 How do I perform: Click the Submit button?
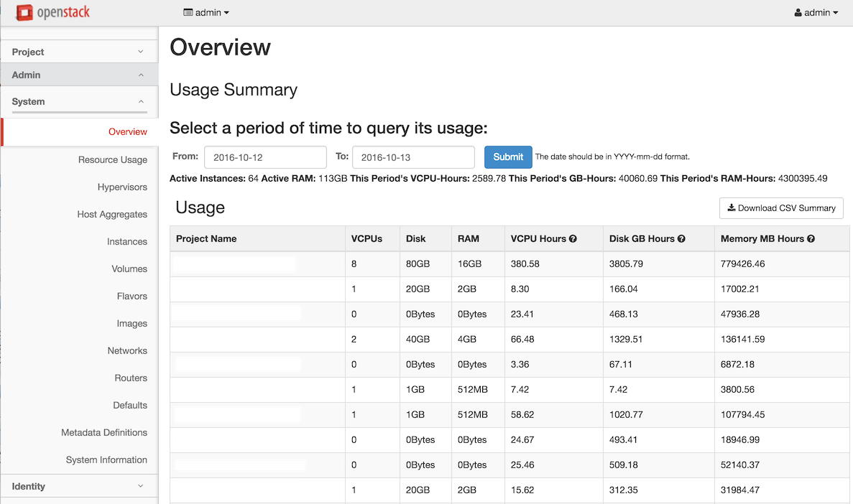tap(508, 157)
